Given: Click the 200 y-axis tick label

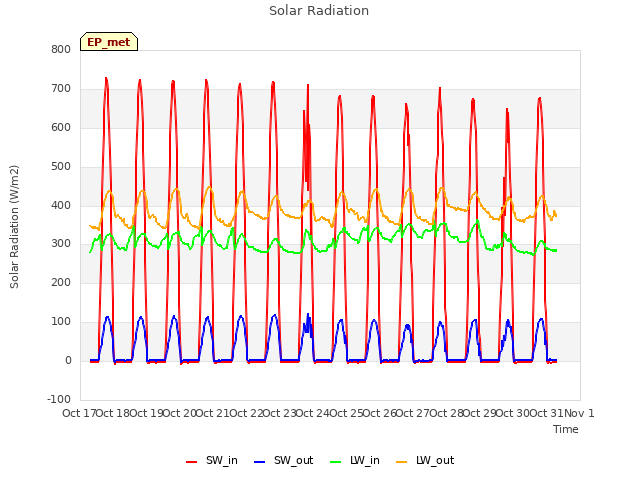Looking at the screenshot, I should point(61,282).
